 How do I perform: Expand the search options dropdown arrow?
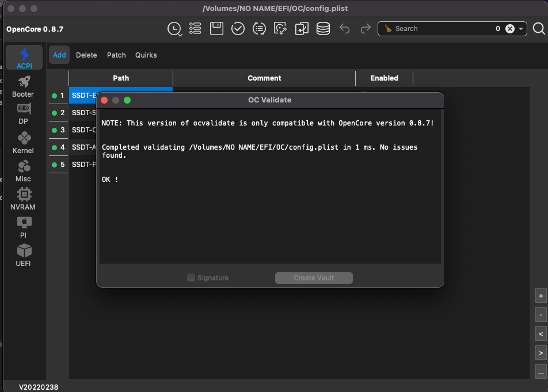click(x=521, y=29)
